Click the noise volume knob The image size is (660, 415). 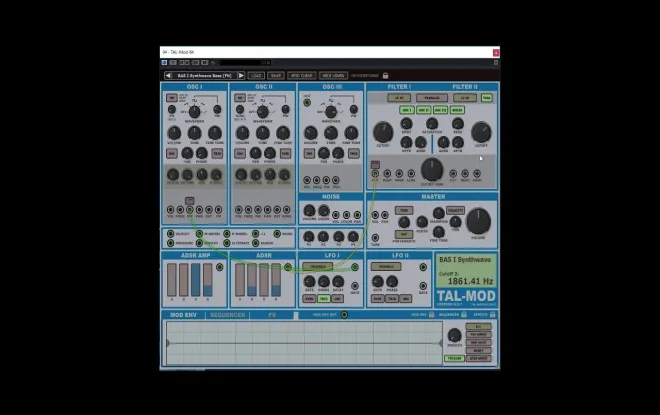coord(309,210)
